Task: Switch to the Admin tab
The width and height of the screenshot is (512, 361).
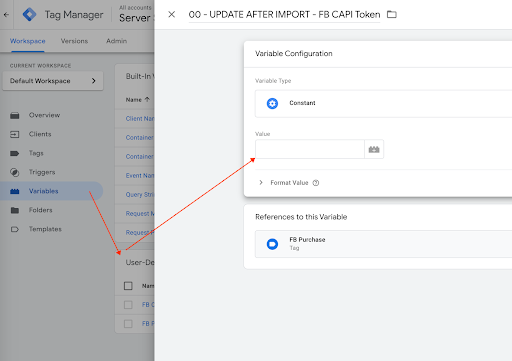Action: pyautogui.click(x=116, y=41)
